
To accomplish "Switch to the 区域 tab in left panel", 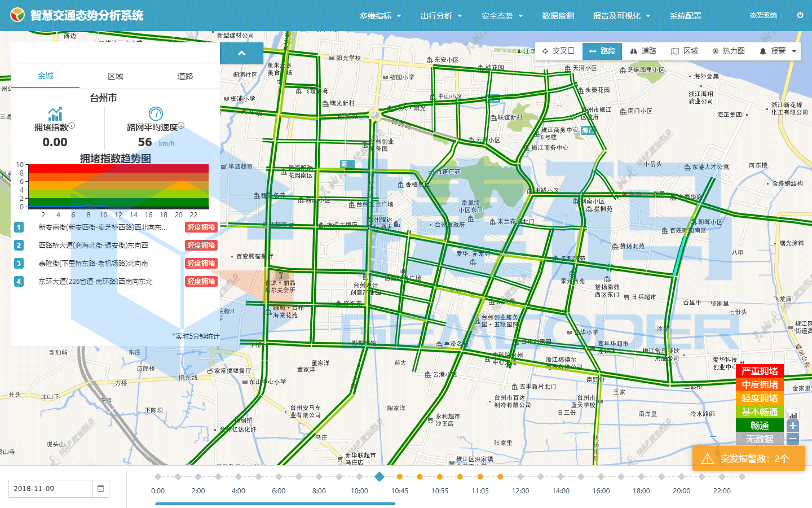I will pyautogui.click(x=116, y=76).
